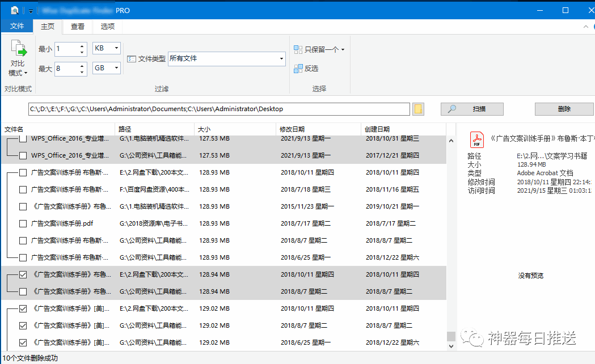Image resolution: width=595 pixels, height=364 pixels.
Task: Uncheck the 129.02 MB file on E: drive
Action: [x=23, y=308]
